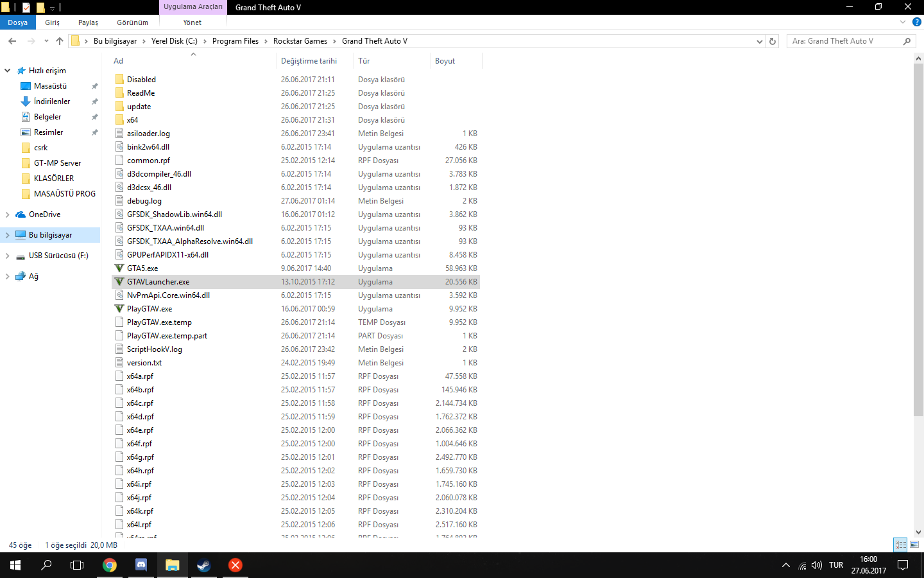Open the Görünüm ribbon tab

[x=133, y=22]
